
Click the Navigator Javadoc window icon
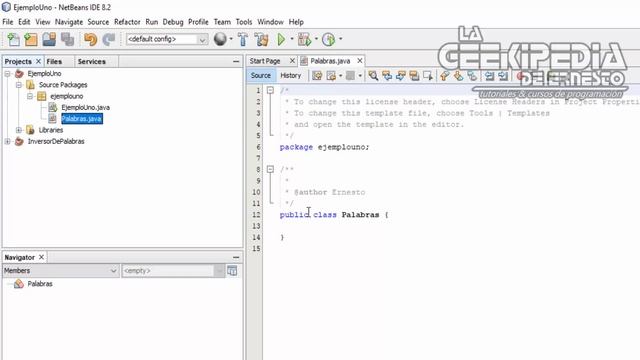tap(232, 271)
